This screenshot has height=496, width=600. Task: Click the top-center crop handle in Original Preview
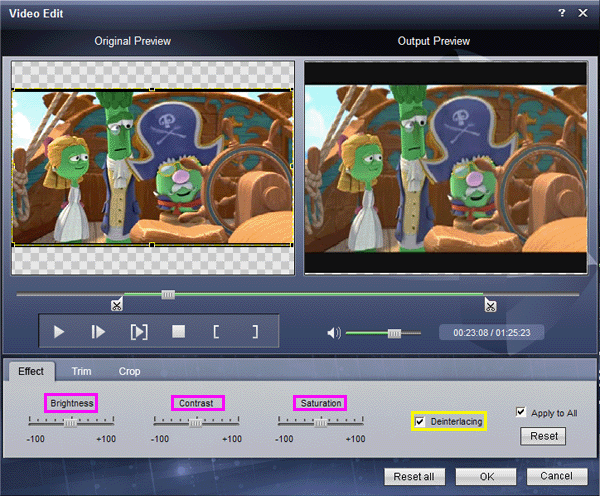[x=152, y=90]
